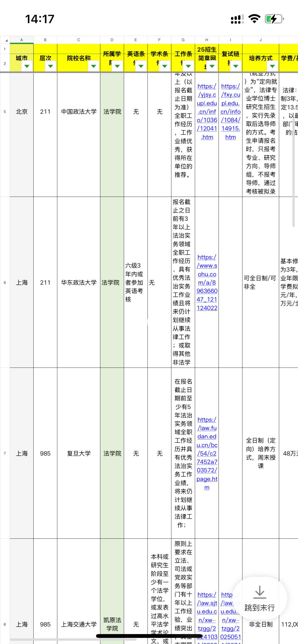Select column A header
Image resolution: width=298 pixels, height=644 pixels.
pos(22,40)
